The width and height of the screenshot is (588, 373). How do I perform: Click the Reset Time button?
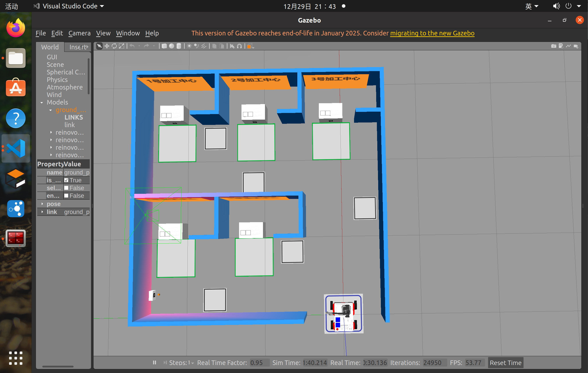505,363
